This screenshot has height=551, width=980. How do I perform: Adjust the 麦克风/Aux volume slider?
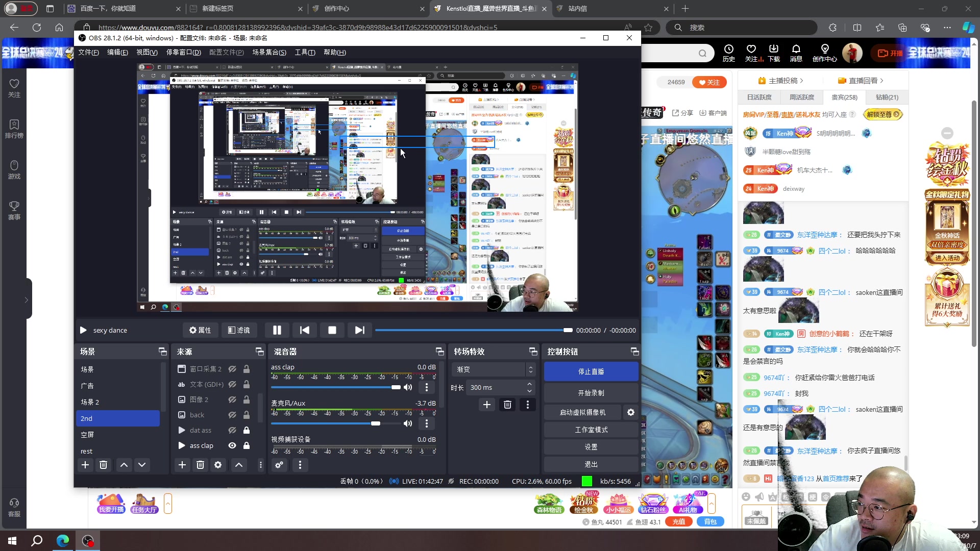pos(336,423)
